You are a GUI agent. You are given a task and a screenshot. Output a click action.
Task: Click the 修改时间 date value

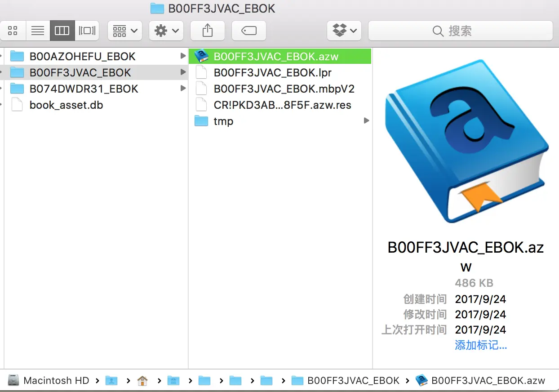[x=480, y=314]
